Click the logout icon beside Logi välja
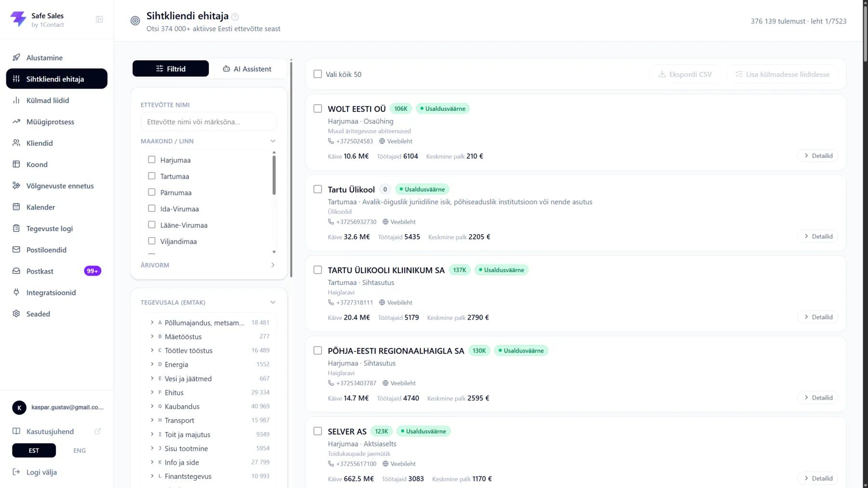Viewport: 868px width, 488px height. coord(16,472)
